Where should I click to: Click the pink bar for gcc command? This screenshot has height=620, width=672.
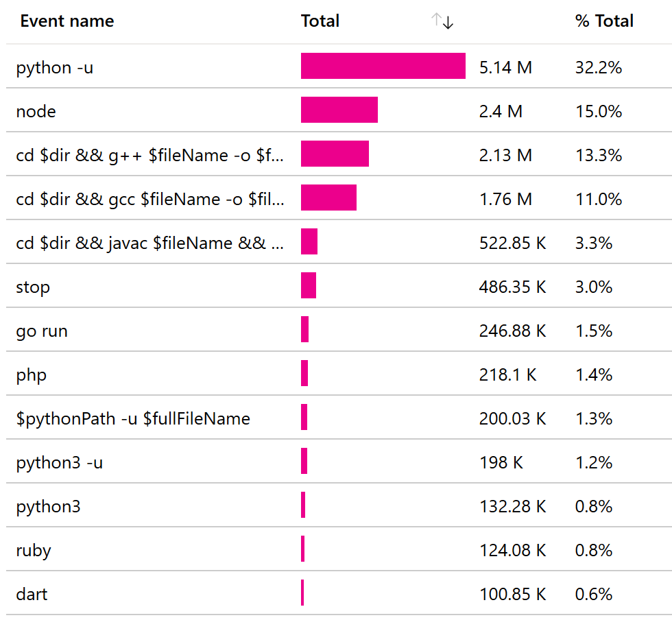pyautogui.click(x=328, y=198)
